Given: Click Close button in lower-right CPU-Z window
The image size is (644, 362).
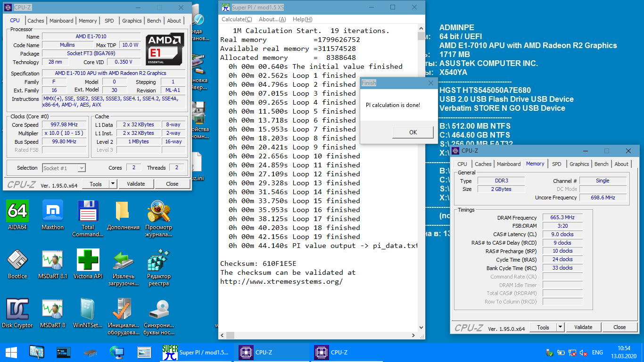Looking at the screenshot, I should [619, 327].
